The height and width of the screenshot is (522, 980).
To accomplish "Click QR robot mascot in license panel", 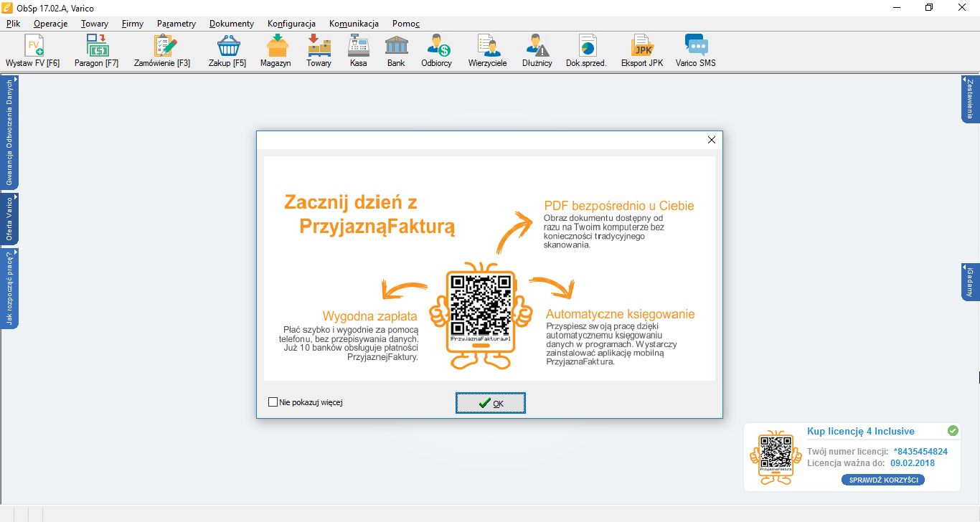I will (776, 457).
